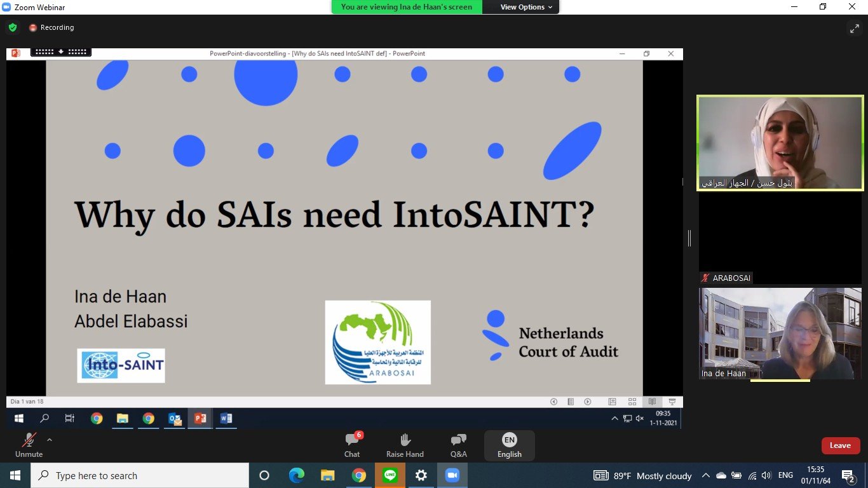Viewport: 868px width, 488px height.
Task: Select the ARABOSAI video tile
Action: pos(780,238)
